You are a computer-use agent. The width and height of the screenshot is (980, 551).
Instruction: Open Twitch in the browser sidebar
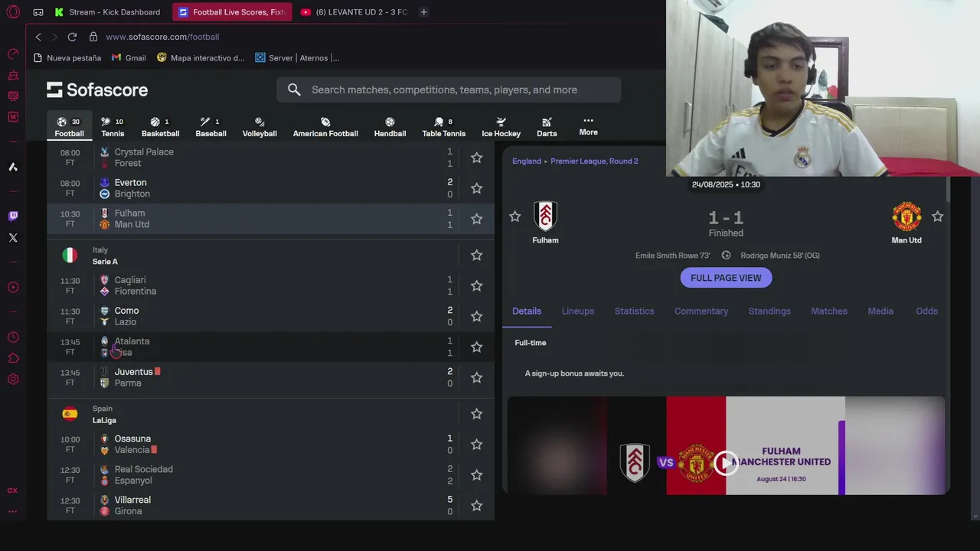point(13,217)
